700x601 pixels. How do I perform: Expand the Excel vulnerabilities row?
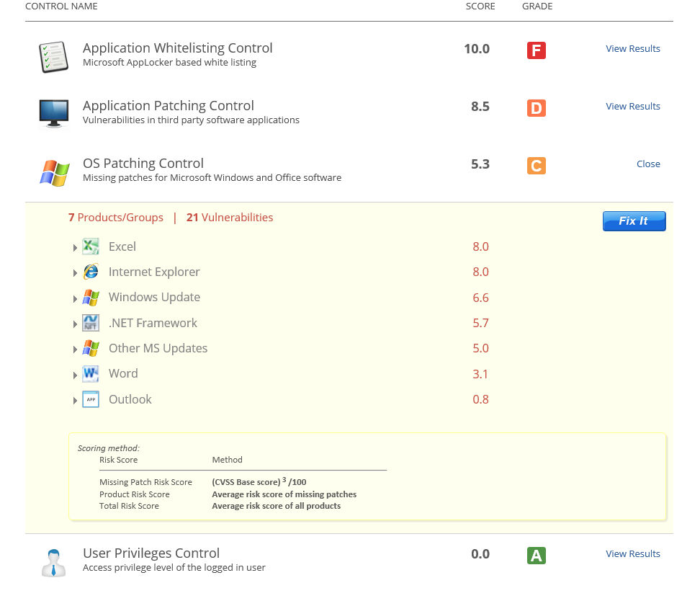click(x=75, y=248)
